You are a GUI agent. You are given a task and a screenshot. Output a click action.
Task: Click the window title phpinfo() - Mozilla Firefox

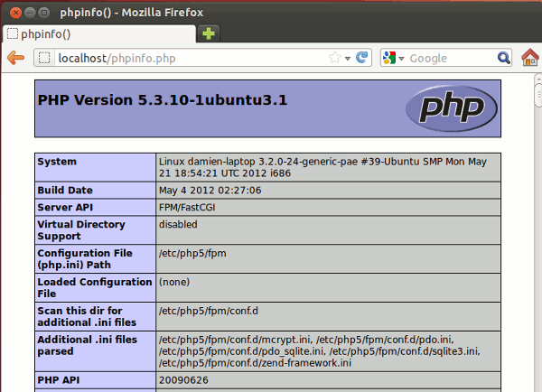coord(131,13)
